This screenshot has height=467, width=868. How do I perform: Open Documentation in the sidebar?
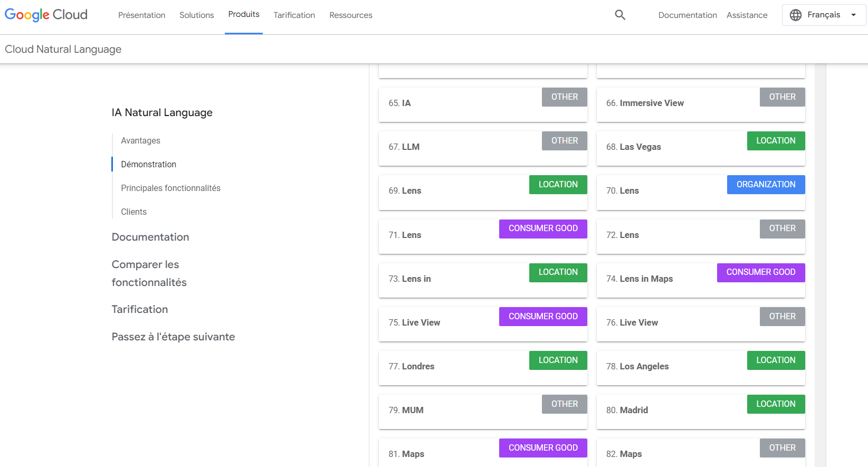pyautogui.click(x=150, y=237)
